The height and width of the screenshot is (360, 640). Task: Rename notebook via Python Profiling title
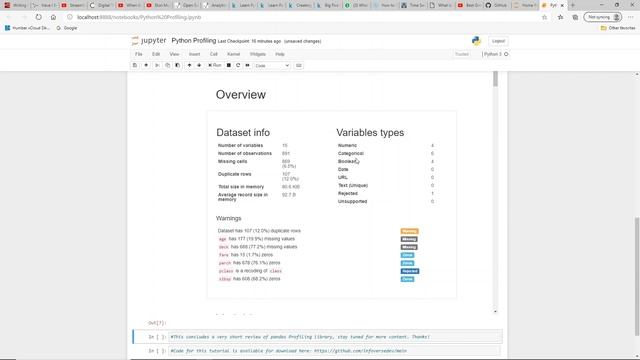point(194,40)
